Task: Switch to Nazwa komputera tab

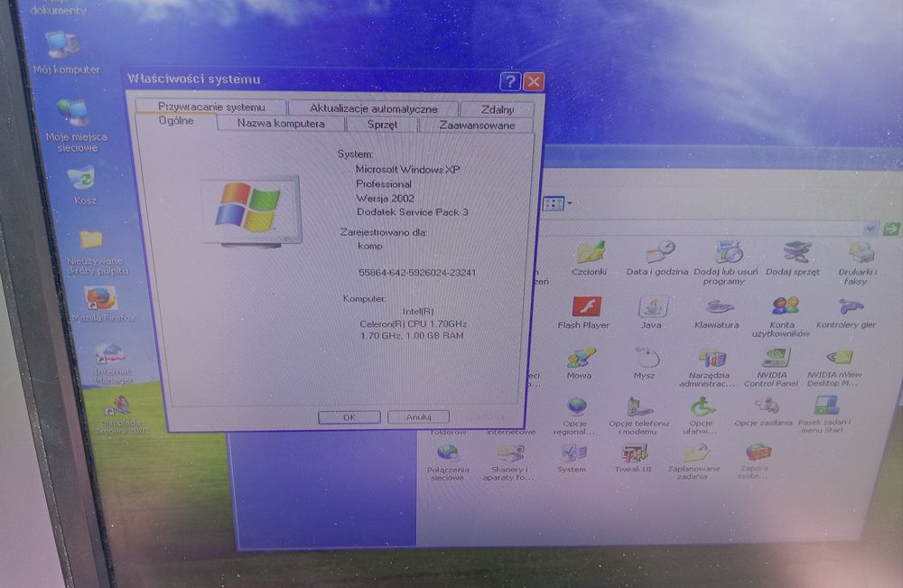Action: point(281,123)
